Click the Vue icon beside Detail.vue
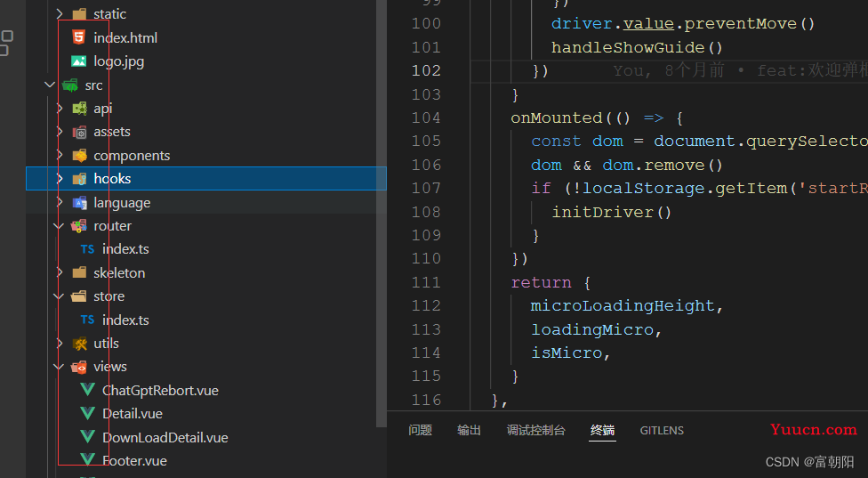868x478 pixels. (87, 413)
